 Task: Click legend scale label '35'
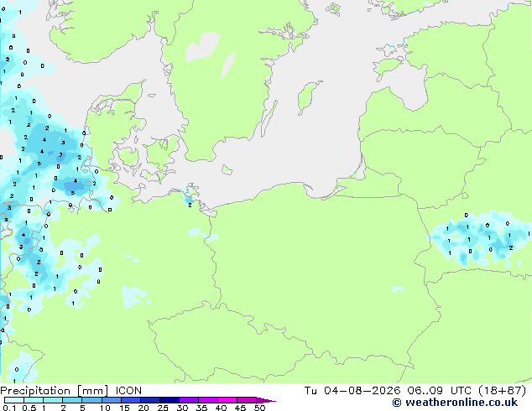[201, 408]
